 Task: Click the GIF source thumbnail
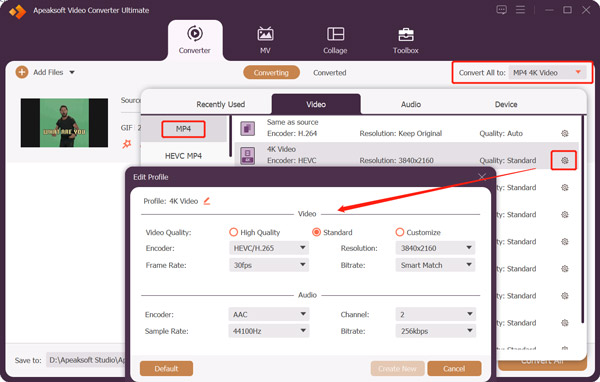tap(64, 122)
